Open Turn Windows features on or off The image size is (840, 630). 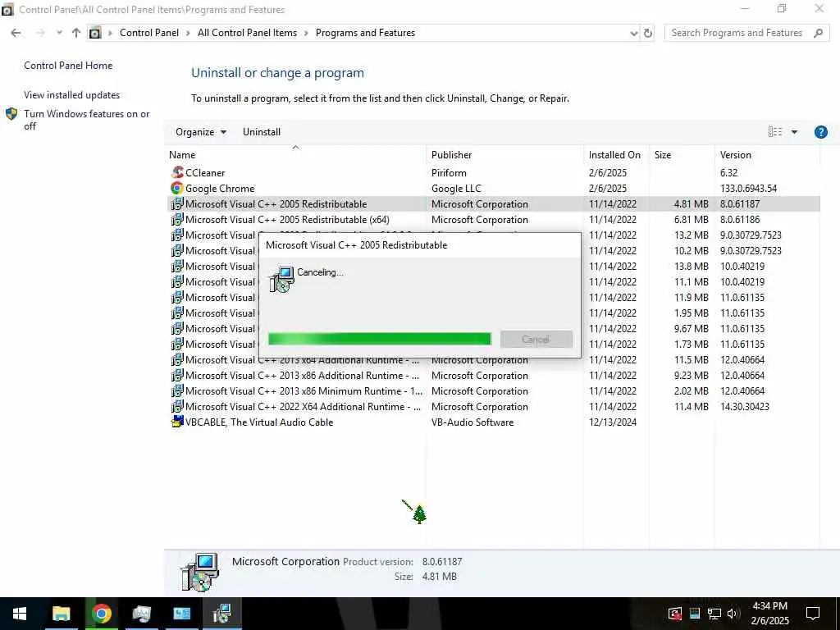pos(87,120)
